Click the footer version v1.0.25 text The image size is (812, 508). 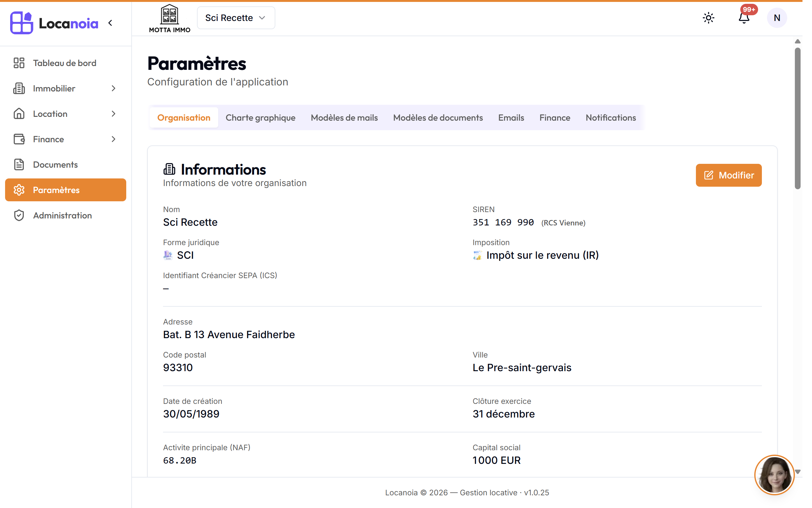coord(537,492)
